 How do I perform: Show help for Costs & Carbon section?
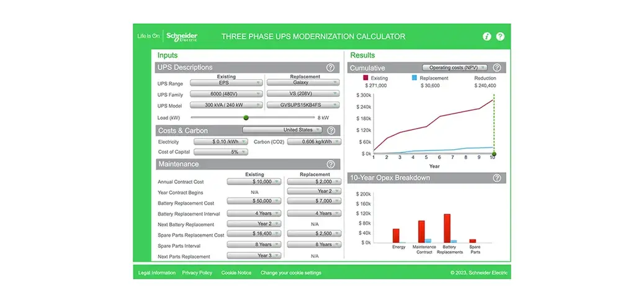pyautogui.click(x=331, y=131)
